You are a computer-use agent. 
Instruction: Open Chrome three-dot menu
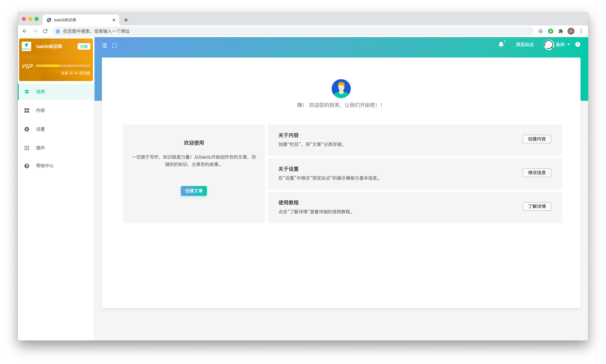(581, 31)
